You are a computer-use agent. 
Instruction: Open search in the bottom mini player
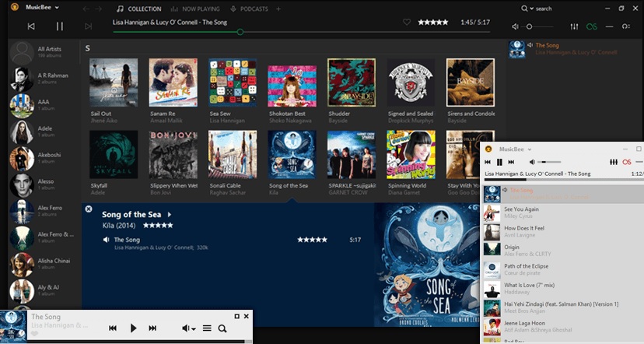coord(222,328)
